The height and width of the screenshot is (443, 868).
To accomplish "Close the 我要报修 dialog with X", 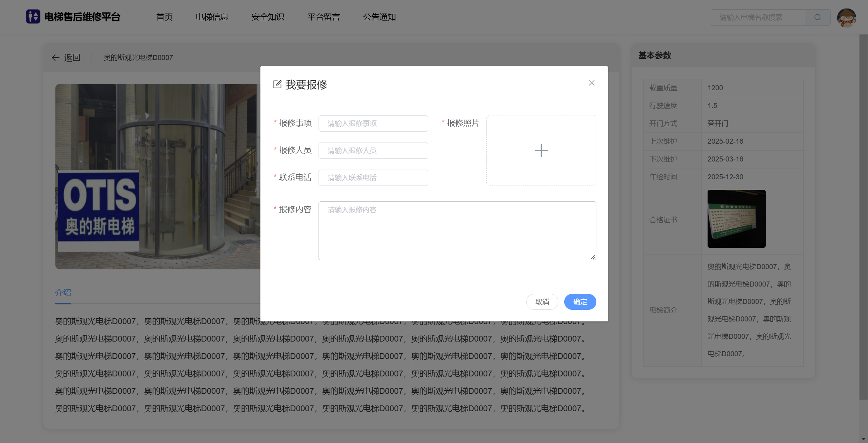I will coord(591,83).
